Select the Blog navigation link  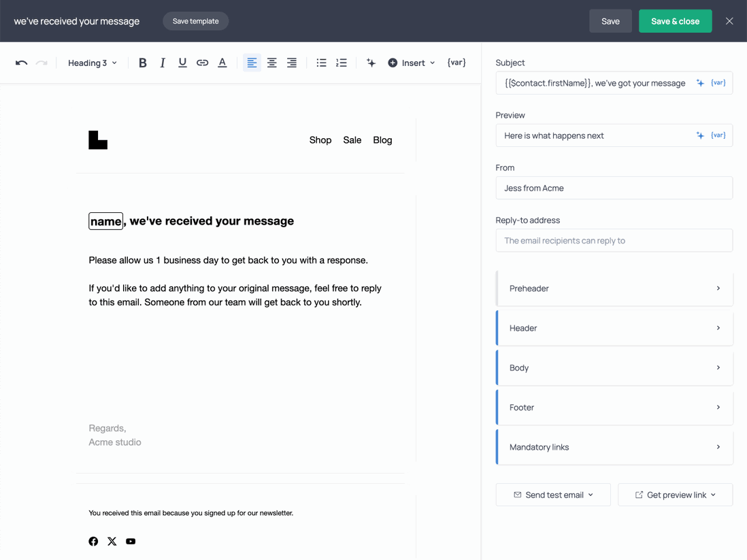[382, 140]
